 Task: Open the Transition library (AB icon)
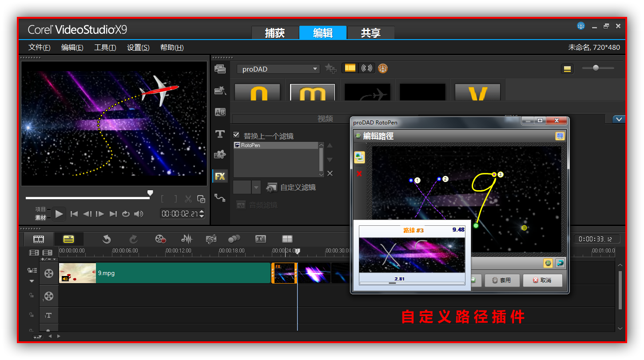click(x=220, y=112)
